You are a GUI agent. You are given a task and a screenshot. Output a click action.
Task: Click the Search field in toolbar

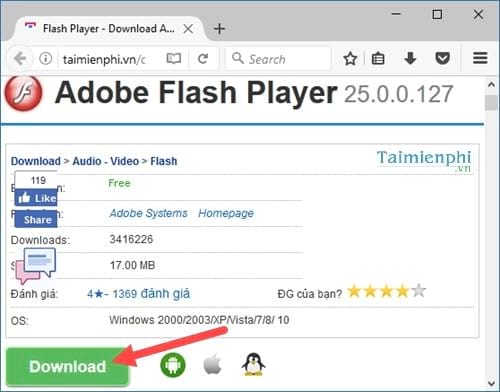coord(279,59)
